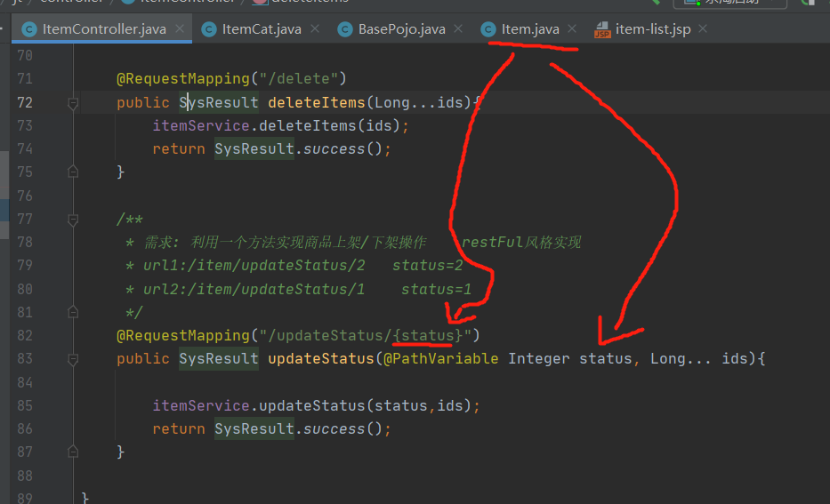Close the Item.java tab
This screenshot has width=830, height=504.
572,28
